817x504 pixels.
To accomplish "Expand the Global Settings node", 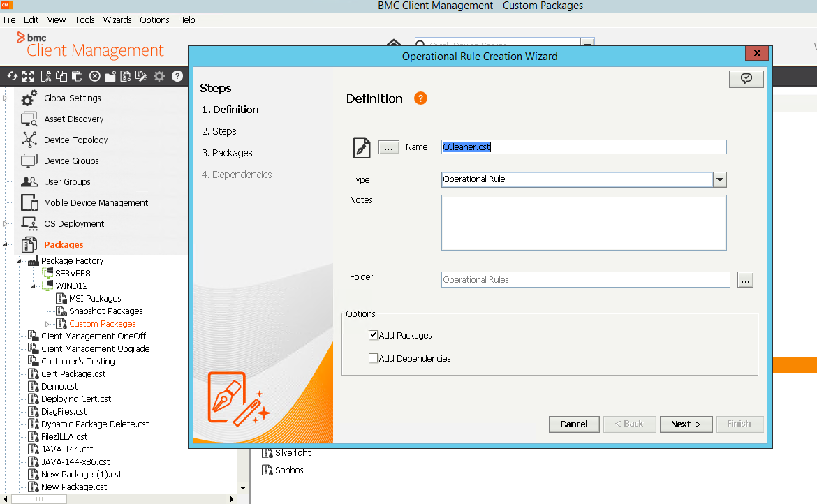I will (5, 98).
